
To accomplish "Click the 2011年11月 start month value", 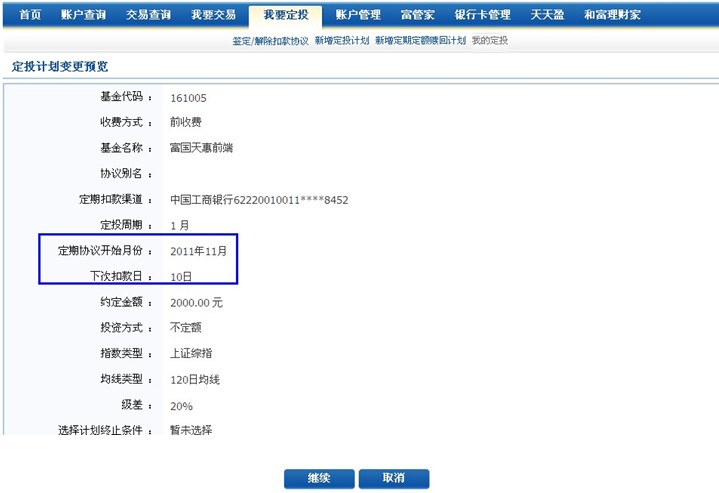I will click(205, 251).
